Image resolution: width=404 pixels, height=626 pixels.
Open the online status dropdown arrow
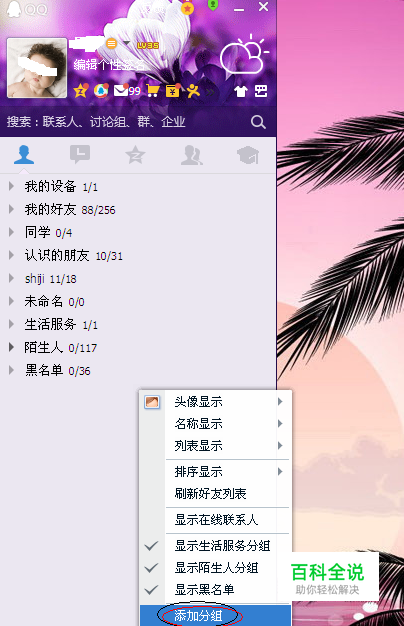click(x=126, y=43)
